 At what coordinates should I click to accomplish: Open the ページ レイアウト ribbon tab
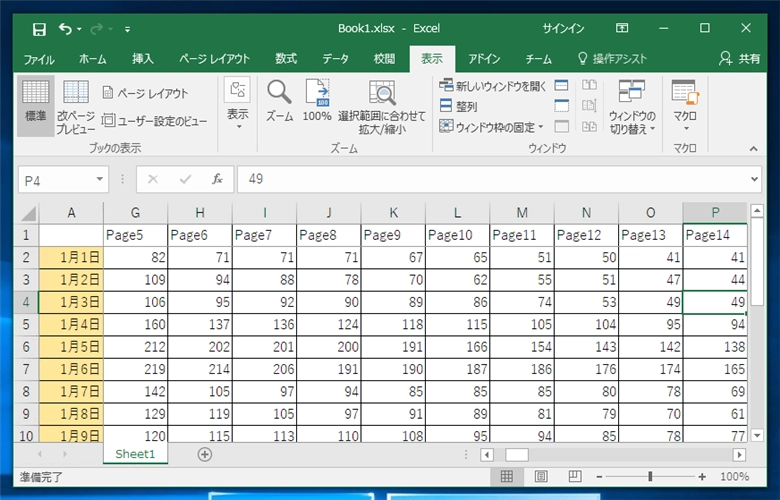pyautogui.click(x=214, y=59)
